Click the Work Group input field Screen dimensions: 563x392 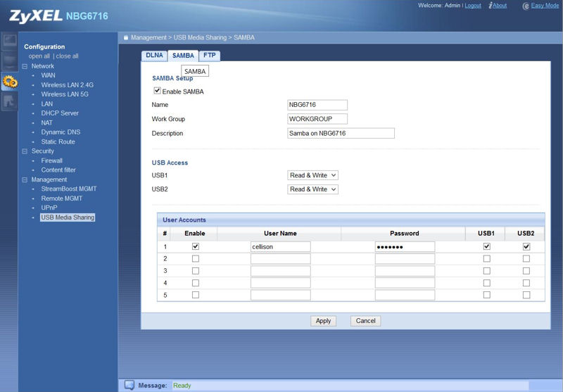pos(317,119)
